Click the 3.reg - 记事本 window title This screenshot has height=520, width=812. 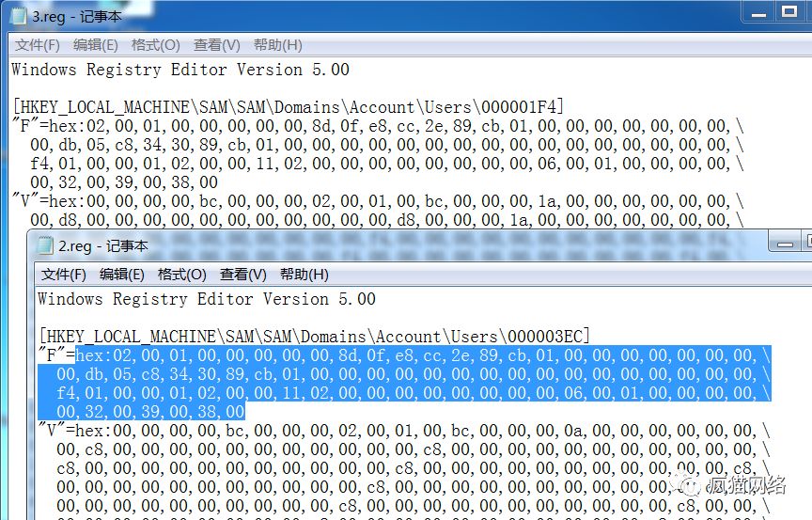point(77,16)
